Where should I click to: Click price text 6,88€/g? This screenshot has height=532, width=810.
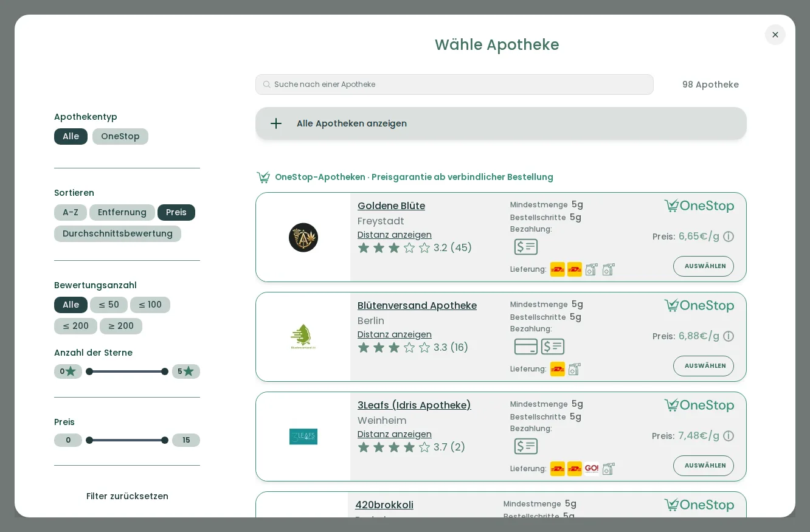tap(699, 336)
